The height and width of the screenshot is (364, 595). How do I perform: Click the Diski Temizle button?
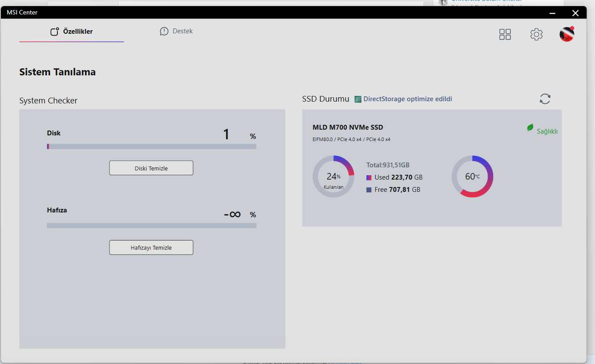click(151, 168)
